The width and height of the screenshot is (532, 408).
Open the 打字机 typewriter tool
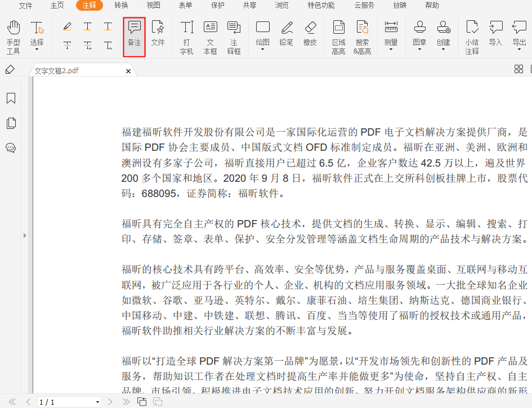tap(186, 37)
